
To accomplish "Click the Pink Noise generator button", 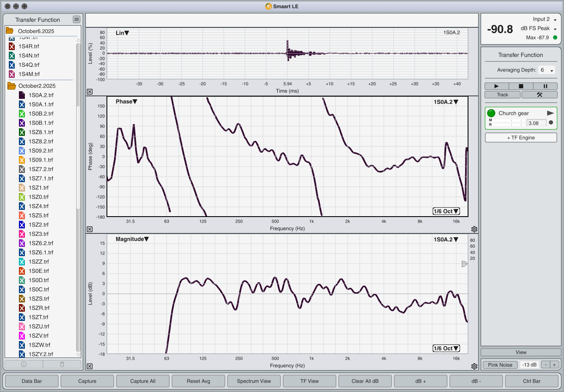I will pyautogui.click(x=500, y=365).
